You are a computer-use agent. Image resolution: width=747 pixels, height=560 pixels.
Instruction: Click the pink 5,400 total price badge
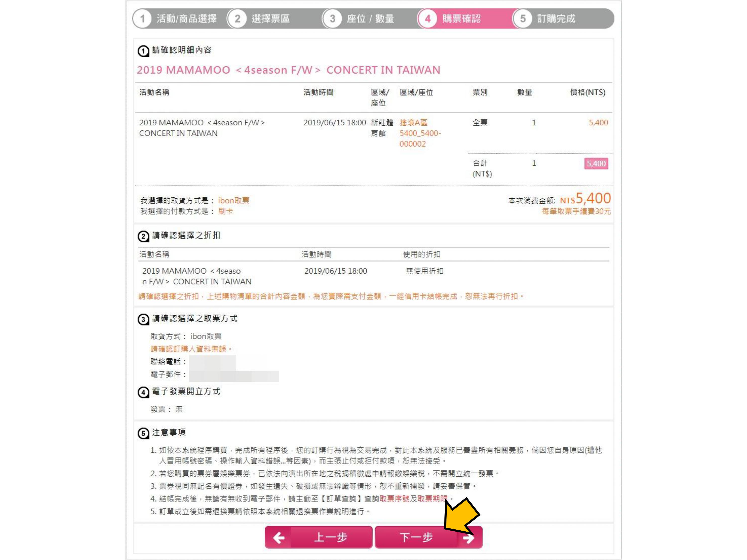click(x=596, y=164)
